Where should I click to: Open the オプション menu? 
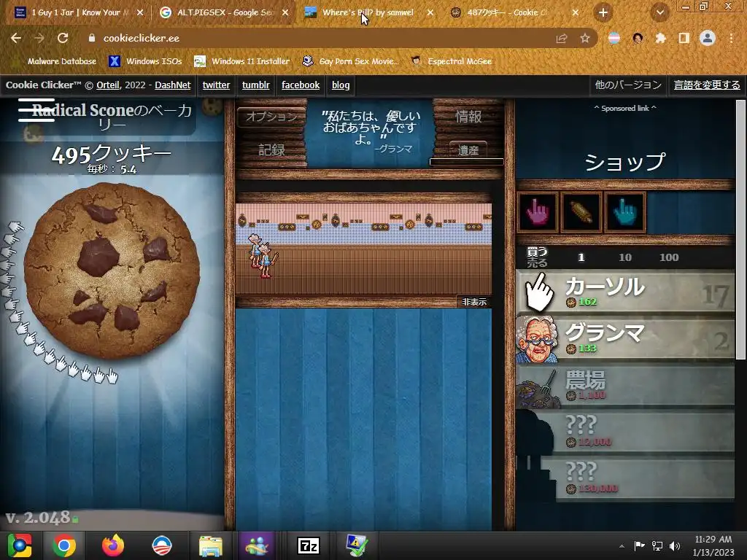tap(271, 117)
